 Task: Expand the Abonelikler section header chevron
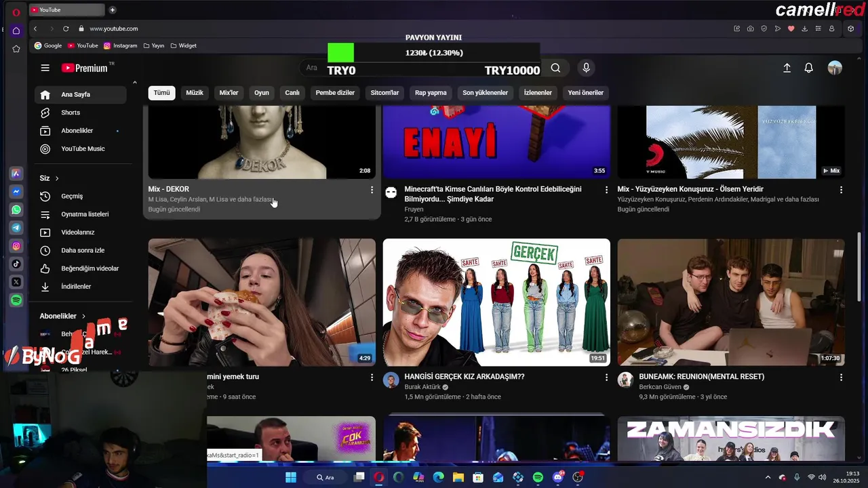(x=84, y=316)
